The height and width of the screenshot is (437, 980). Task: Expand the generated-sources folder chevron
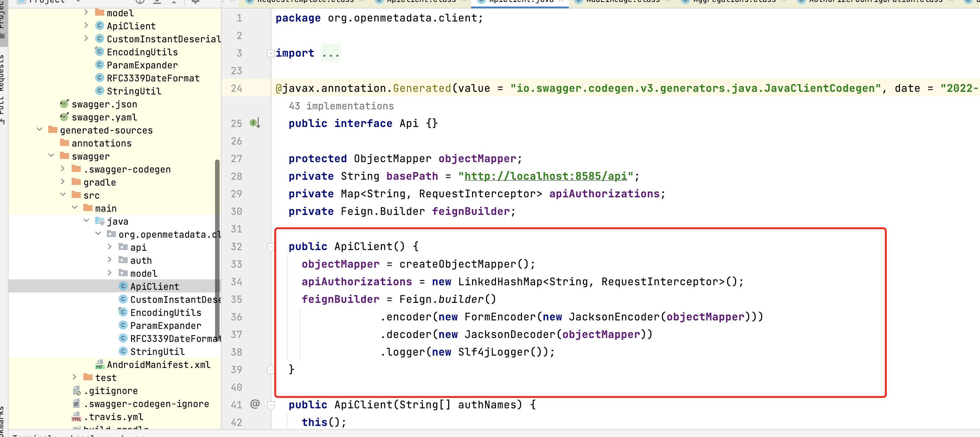39,129
